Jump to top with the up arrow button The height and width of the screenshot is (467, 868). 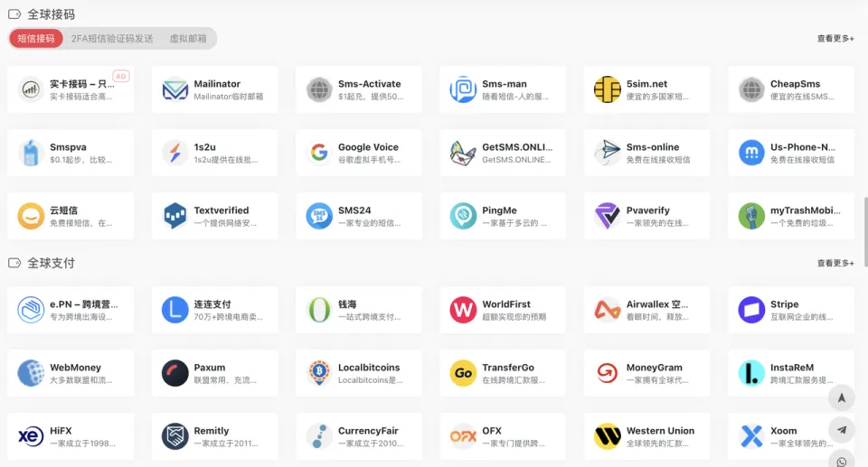pyautogui.click(x=842, y=397)
